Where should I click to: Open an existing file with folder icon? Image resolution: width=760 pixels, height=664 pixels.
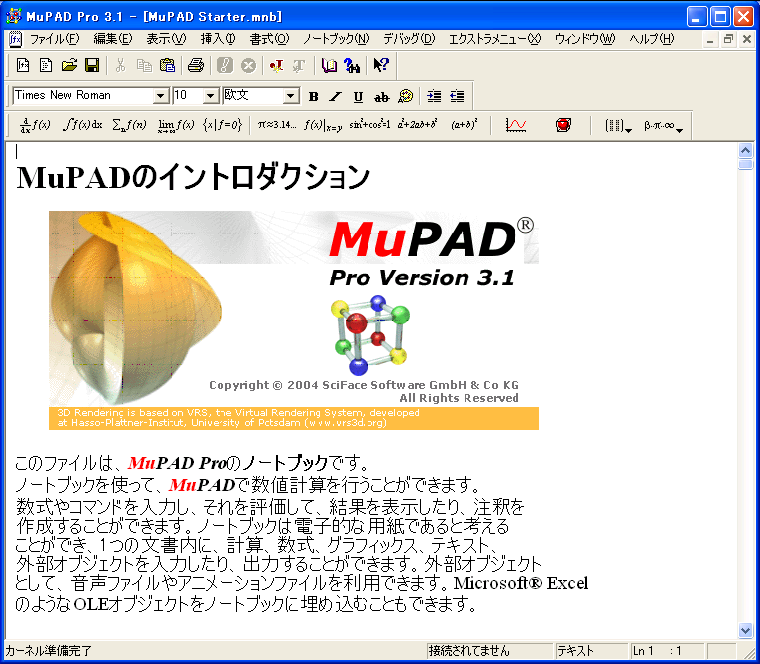pyautogui.click(x=69, y=65)
